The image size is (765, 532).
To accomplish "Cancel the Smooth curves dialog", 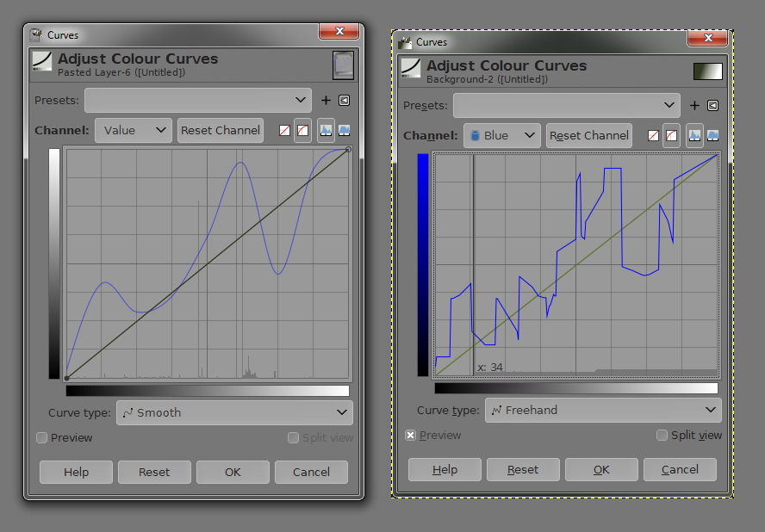I will coord(311,472).
